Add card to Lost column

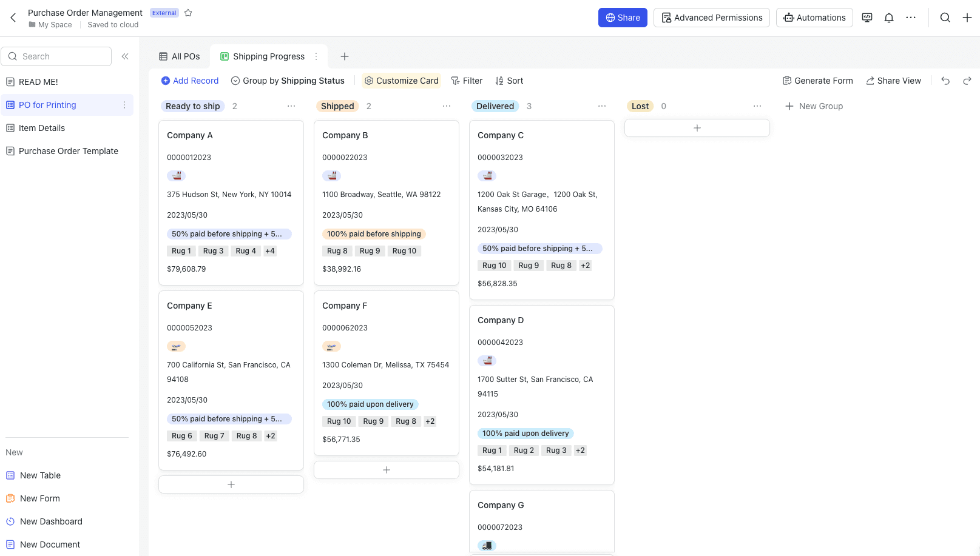(697, 128)
